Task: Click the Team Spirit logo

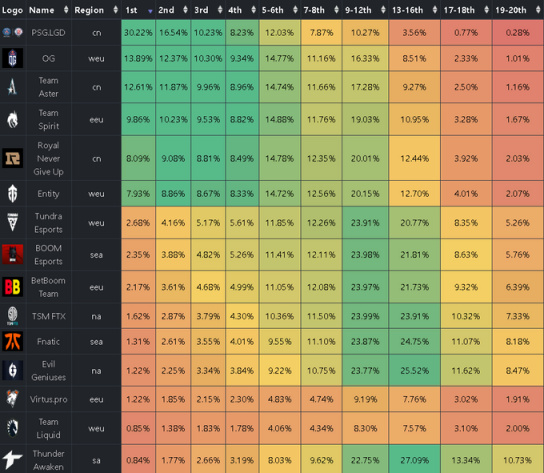Action: coord(12,119)
